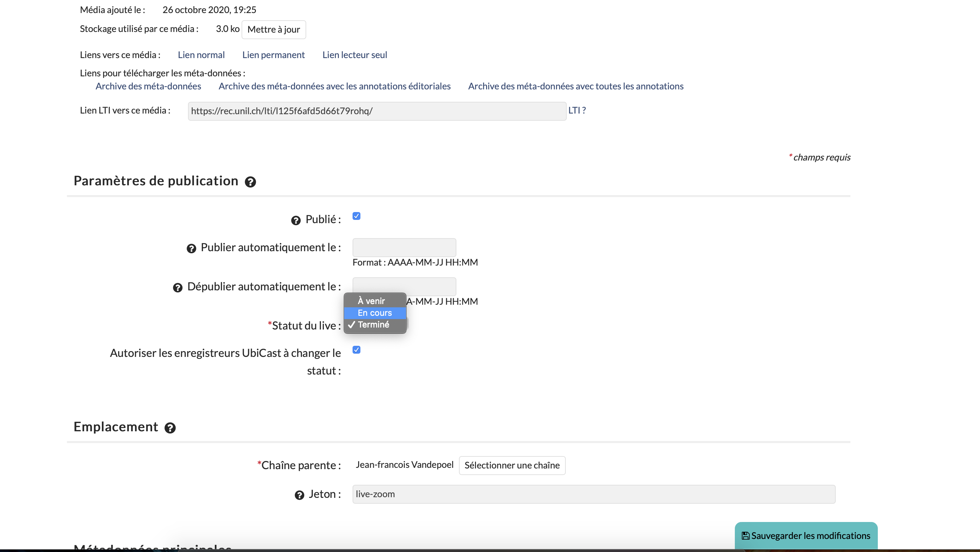Click the Jeton text field

point(593,494)
